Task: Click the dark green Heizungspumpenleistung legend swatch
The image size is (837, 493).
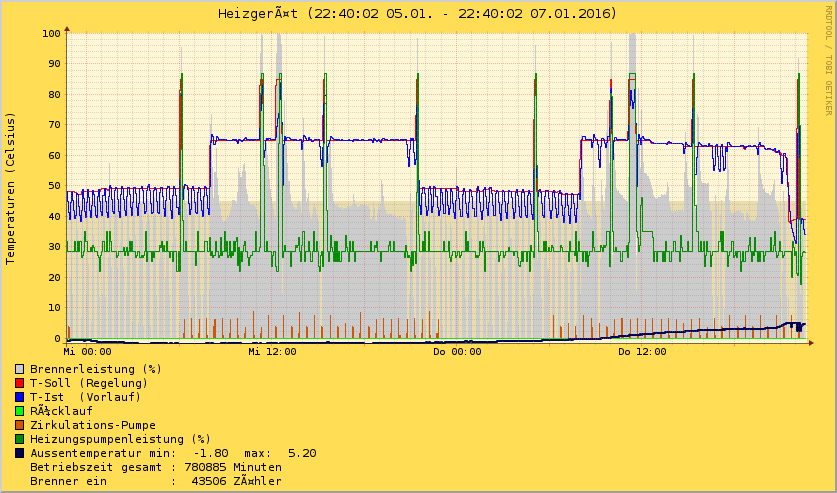Action: (x=20, y=439)
